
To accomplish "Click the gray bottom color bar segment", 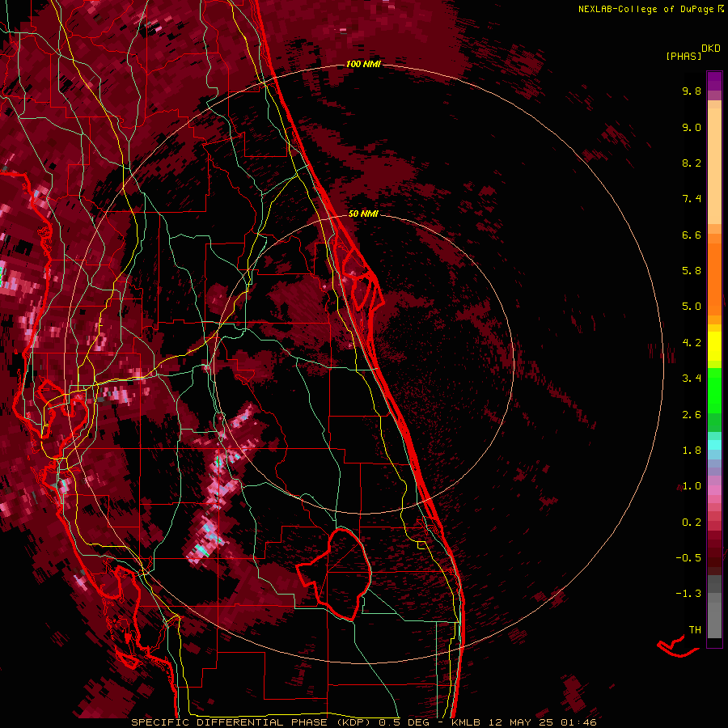I will point(714,616).
